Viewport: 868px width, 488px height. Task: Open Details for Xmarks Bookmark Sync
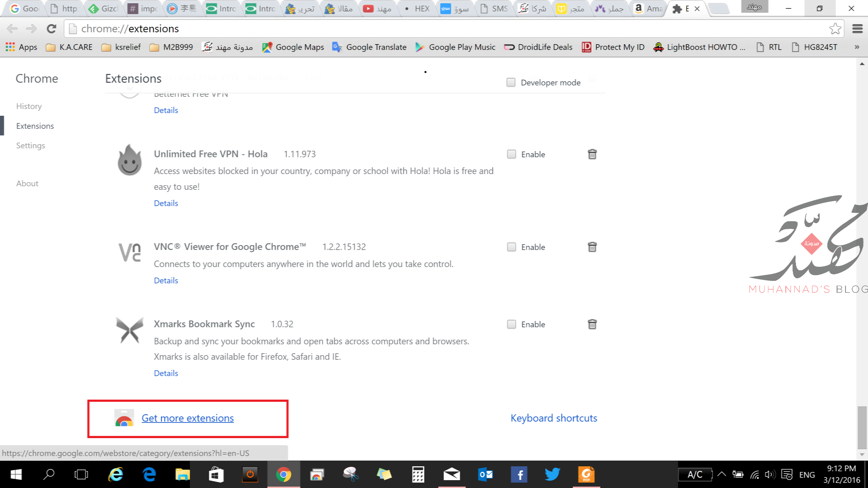click(x=166, y=373)
